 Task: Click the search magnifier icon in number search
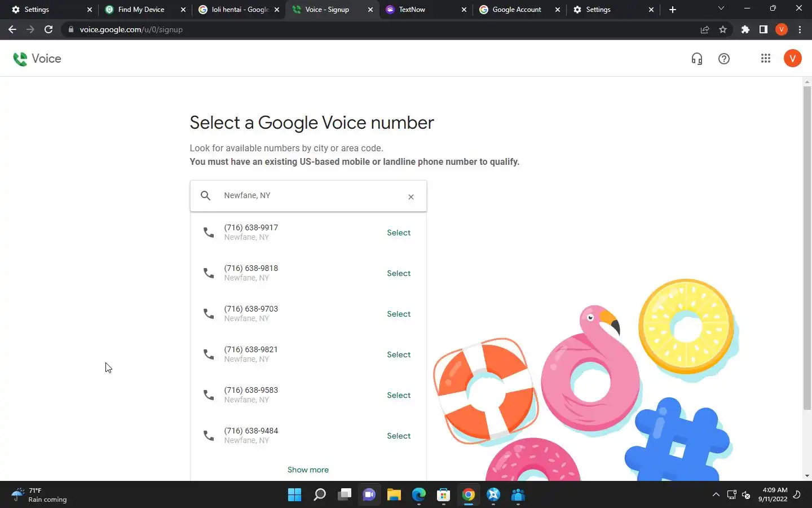pyautogui.click(x=206, y=195)
